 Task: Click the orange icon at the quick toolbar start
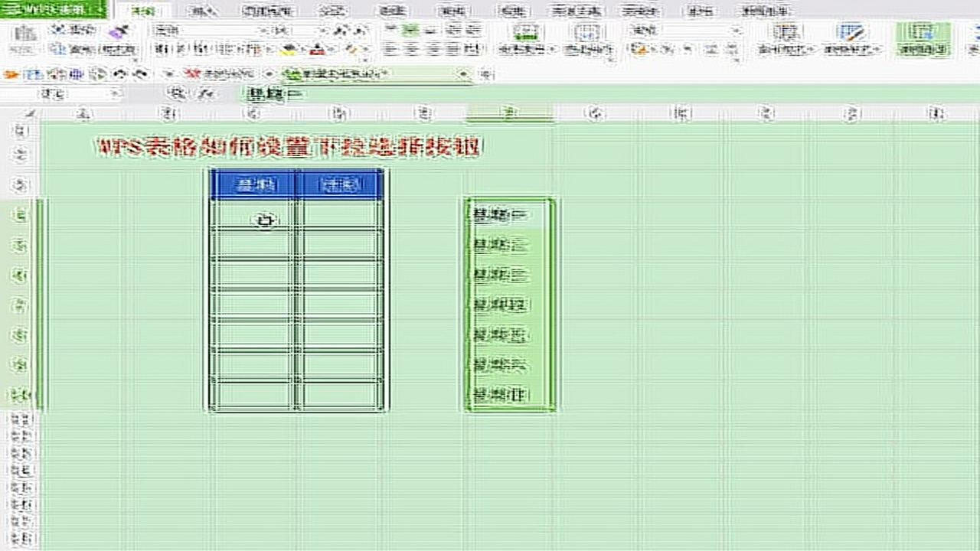[12, 74]
